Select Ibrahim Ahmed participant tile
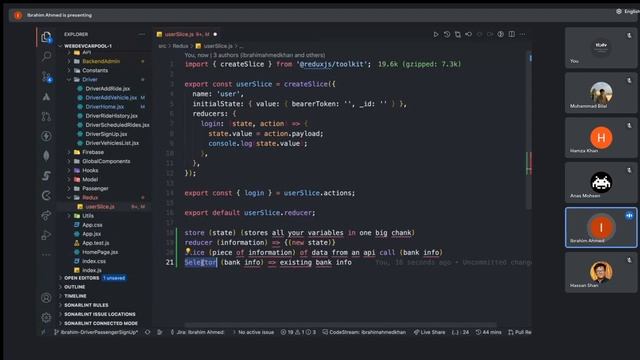This screenshot has height=360, width=640. click(601, 227)
